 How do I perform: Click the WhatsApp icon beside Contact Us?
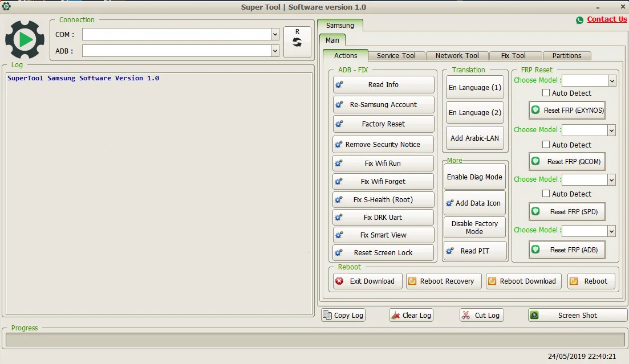click(x=579, y=20)
